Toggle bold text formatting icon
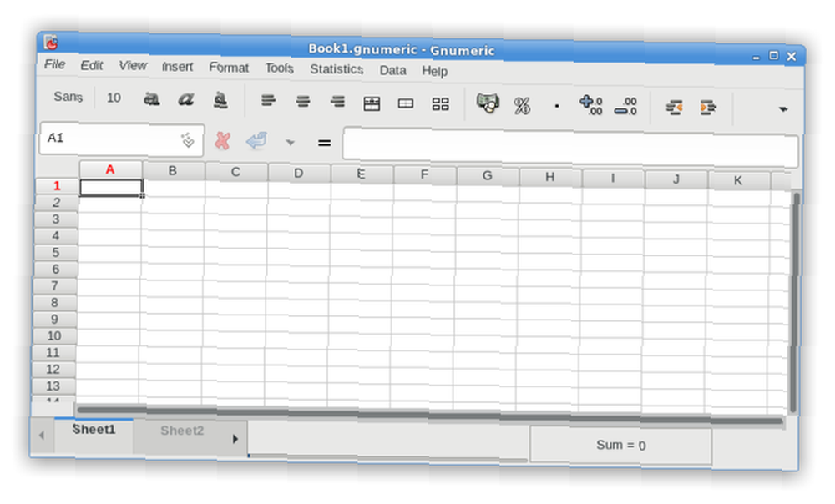Viewport: 835px width, 504px height. 152,98
